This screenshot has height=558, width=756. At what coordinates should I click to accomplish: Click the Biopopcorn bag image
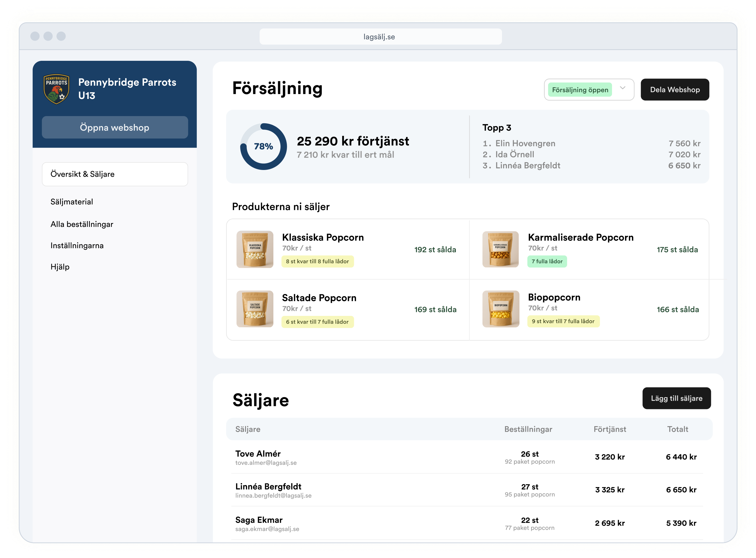(501, 309)
